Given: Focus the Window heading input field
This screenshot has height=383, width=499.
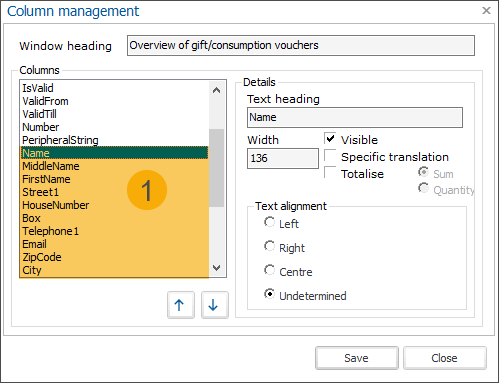Looking at the screenshot, I should (x=301, y=45).
